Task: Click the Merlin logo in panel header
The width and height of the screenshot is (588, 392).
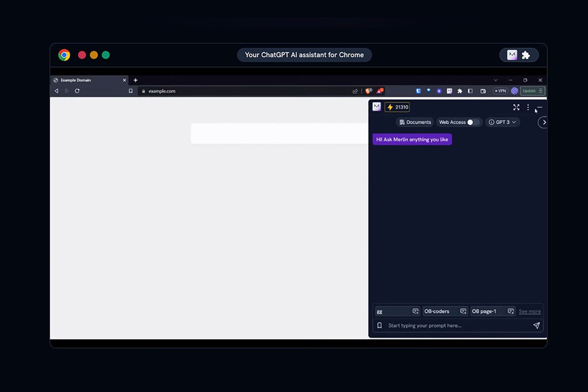Action: (377, 107)
